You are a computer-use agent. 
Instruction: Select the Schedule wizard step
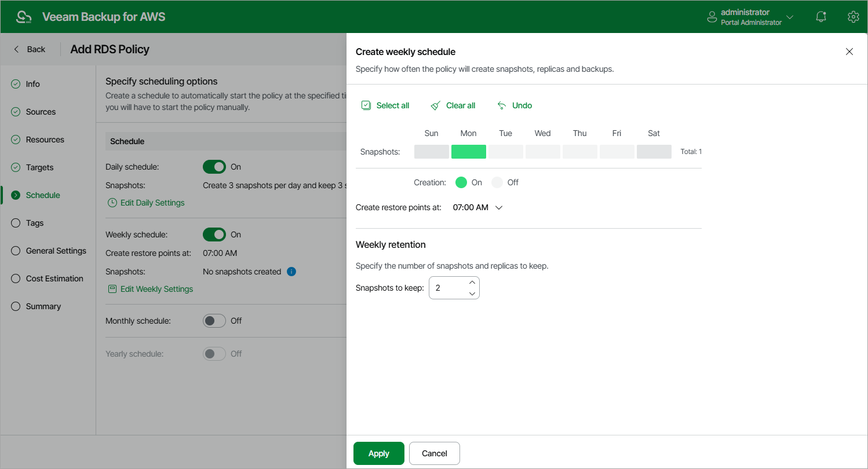click(43, 195)
